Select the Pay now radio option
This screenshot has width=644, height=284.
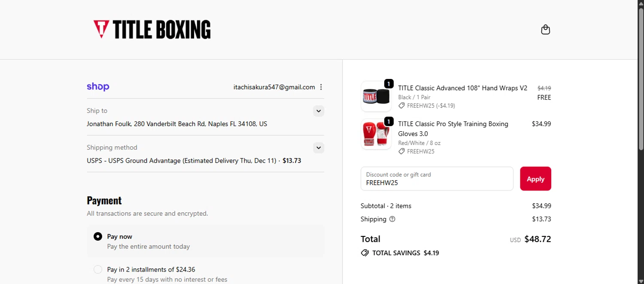click(x=98, y=236)
